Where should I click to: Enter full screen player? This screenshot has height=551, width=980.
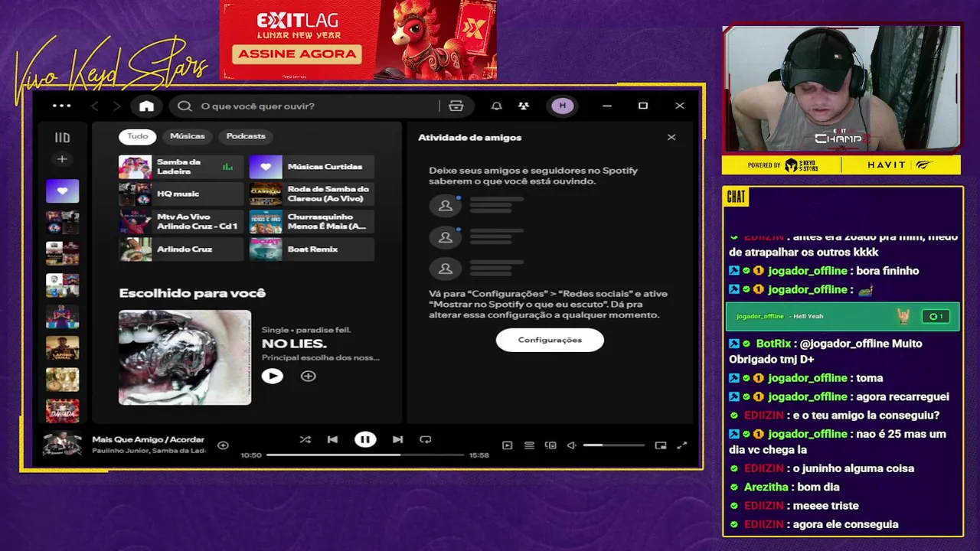[682, 445]
